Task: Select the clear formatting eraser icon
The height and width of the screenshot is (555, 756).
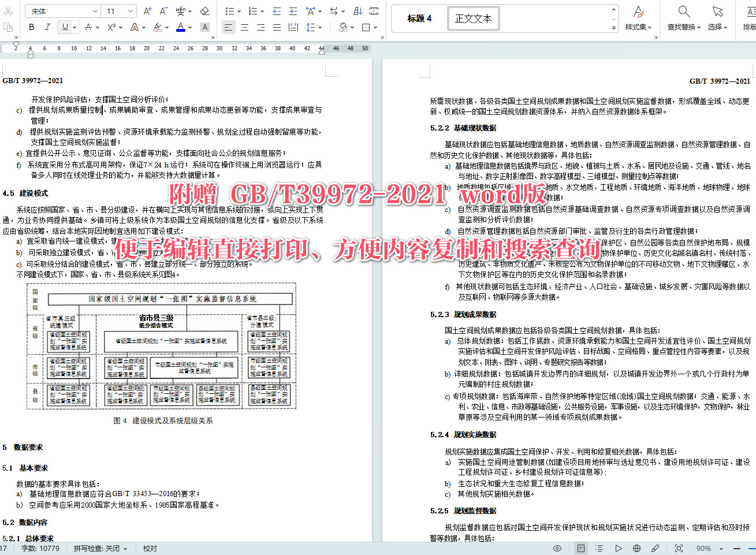Action: click(204, 10)
